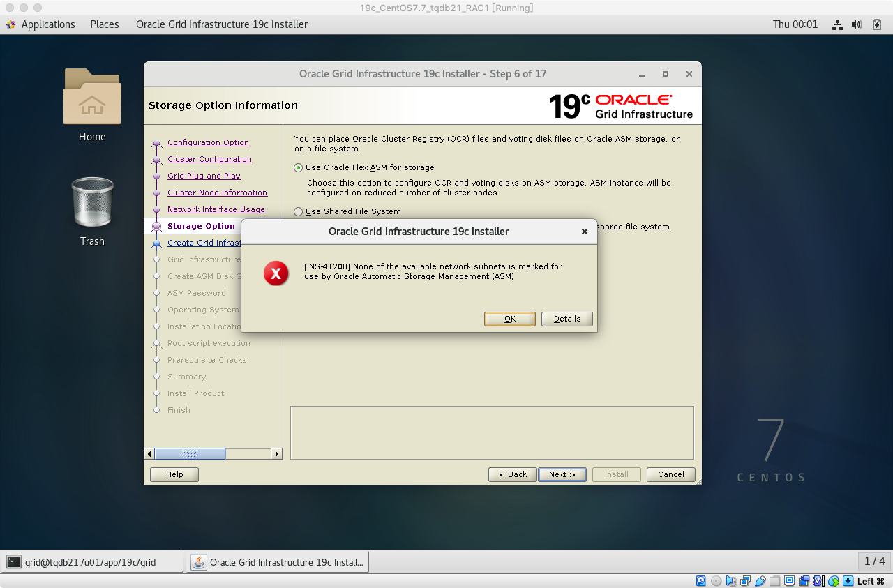The image size is (893, 588).
Task: Click the volume icon in top bar
Action: (x=857, y=24)
